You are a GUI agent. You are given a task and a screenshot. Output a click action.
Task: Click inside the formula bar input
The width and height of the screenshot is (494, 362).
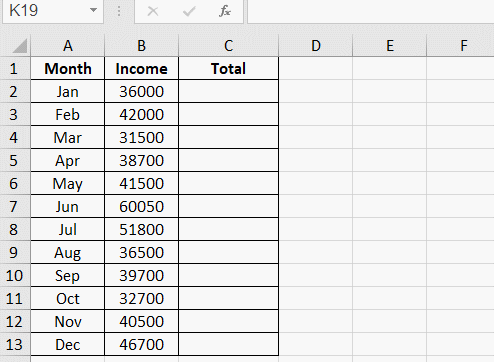click(x=371, y=11)
